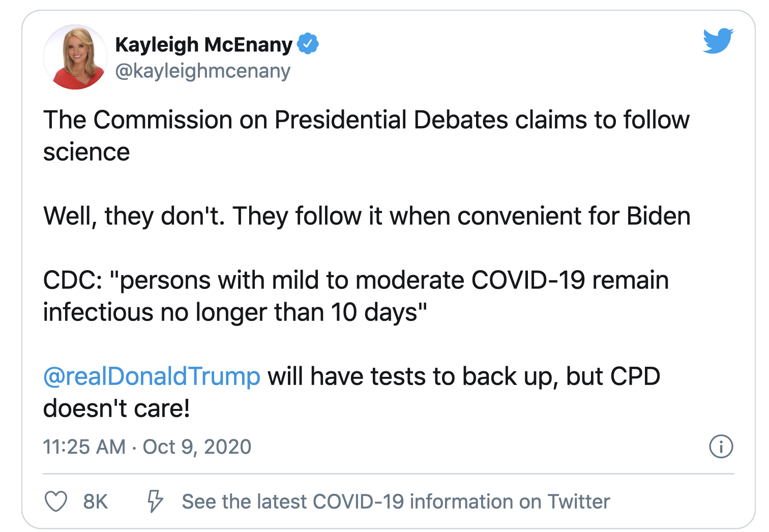Screen dimensions: 769x532
Task: Like the tweet with the heart icon
Action: pos(56,501)
